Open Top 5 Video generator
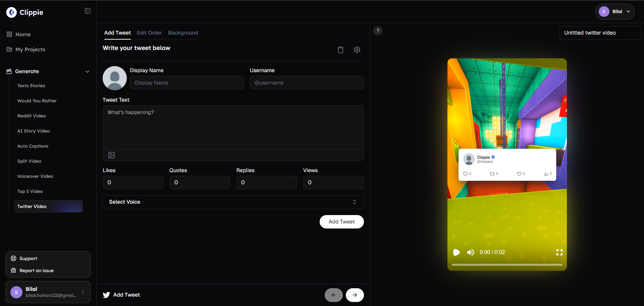 coord(30,191)
